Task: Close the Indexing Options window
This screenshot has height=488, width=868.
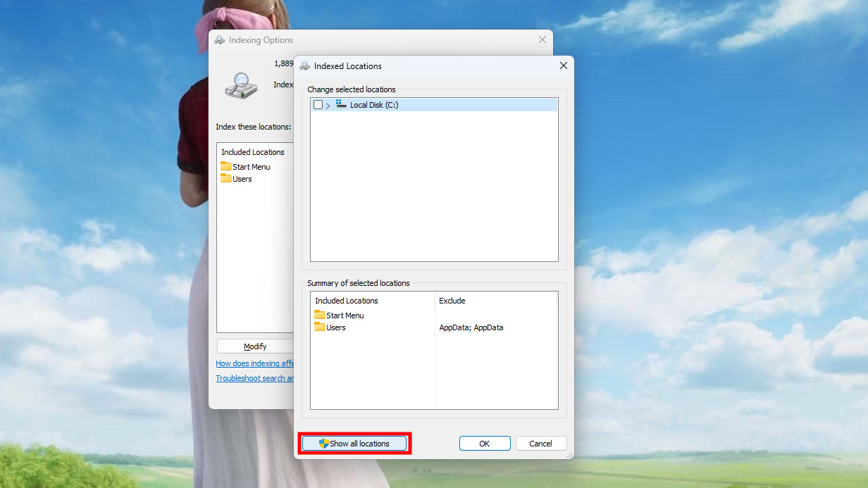Action: (x=542, y=40)
